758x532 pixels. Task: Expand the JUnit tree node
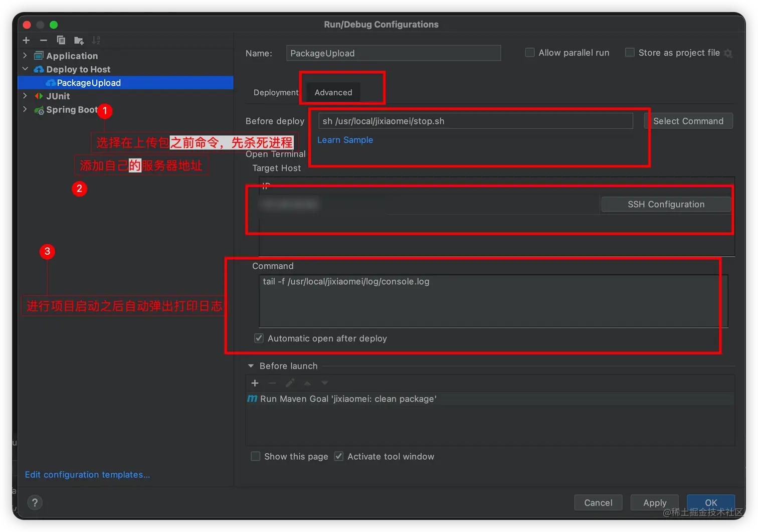25,95
